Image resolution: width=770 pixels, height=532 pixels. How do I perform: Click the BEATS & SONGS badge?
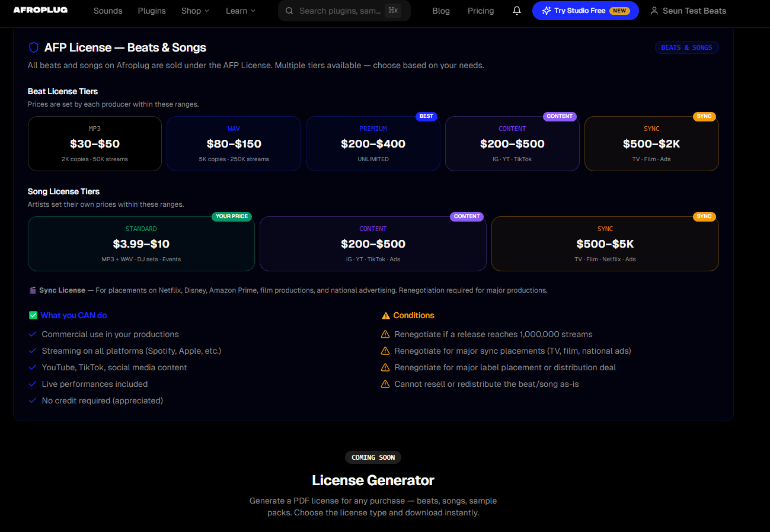[686, 47]
